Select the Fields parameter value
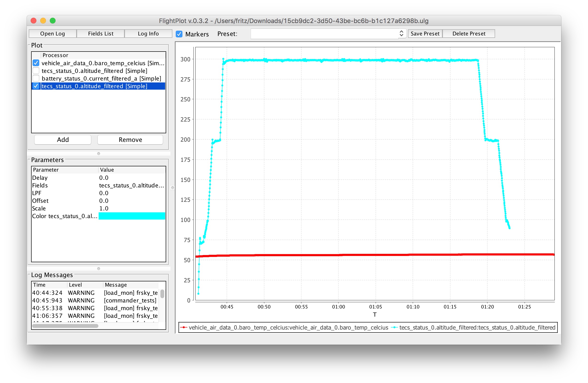 pos(132,186)
